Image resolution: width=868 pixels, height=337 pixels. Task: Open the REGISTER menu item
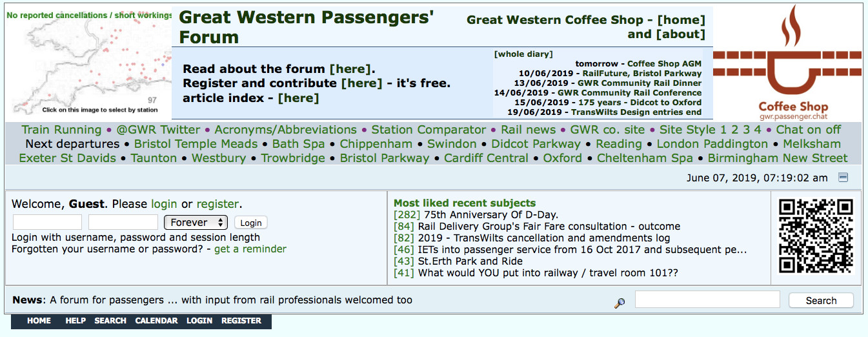tap(241, 321)
